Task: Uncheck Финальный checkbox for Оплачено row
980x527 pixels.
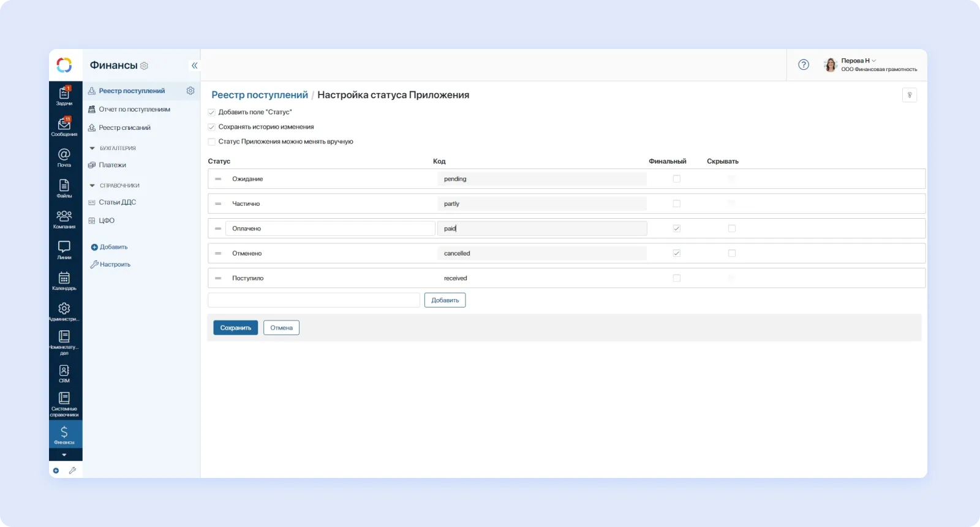Action: (x=676, y=229)
